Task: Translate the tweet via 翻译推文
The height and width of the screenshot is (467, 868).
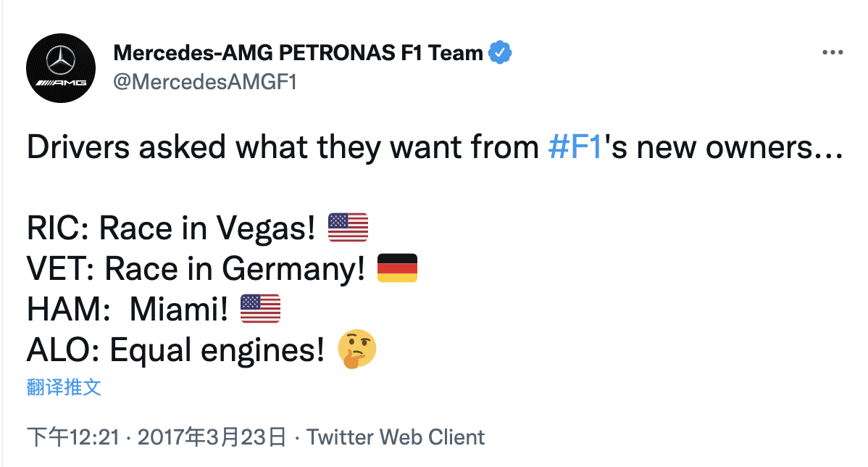Action: point(64,387)
